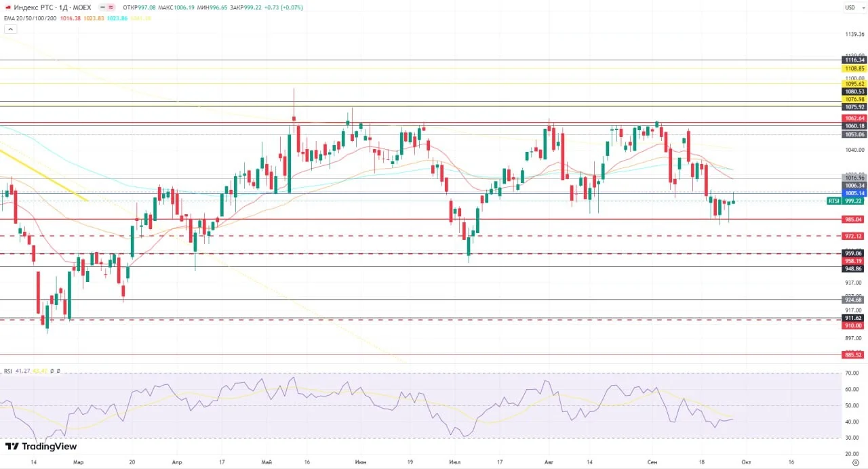Screen dimensions: 868x469
Task: Open the EMA 20/50/100/200 indicator legend
Action: point(31,18)
